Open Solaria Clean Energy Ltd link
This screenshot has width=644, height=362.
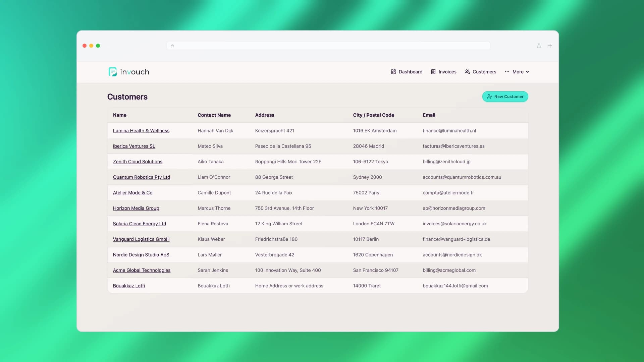tap(140, 224)
